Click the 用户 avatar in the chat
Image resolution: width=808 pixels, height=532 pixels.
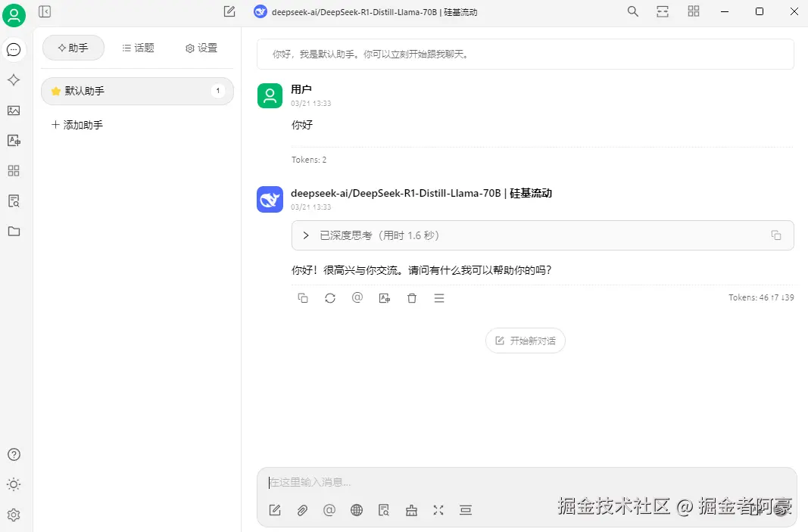[270, 96]
